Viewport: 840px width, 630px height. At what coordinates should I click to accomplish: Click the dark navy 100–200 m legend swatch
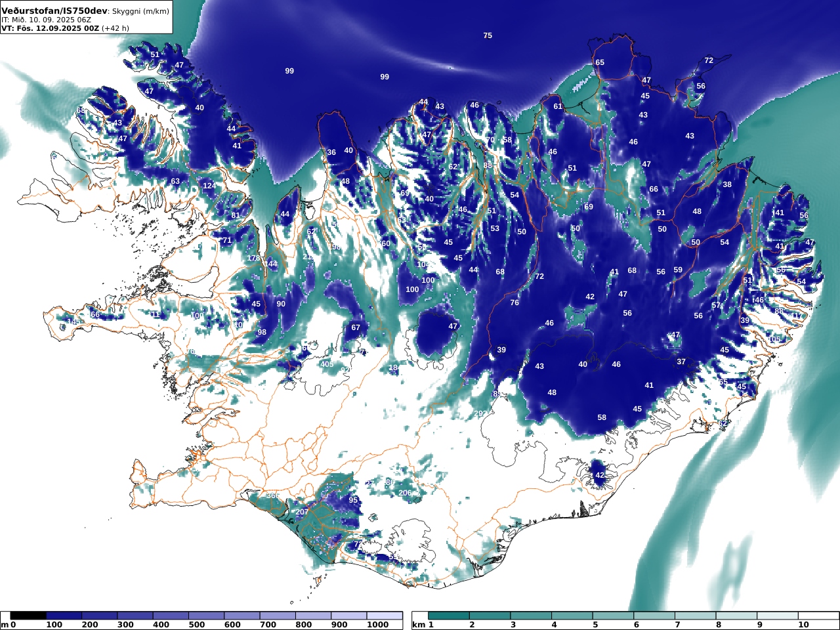[x=64, y=616]
